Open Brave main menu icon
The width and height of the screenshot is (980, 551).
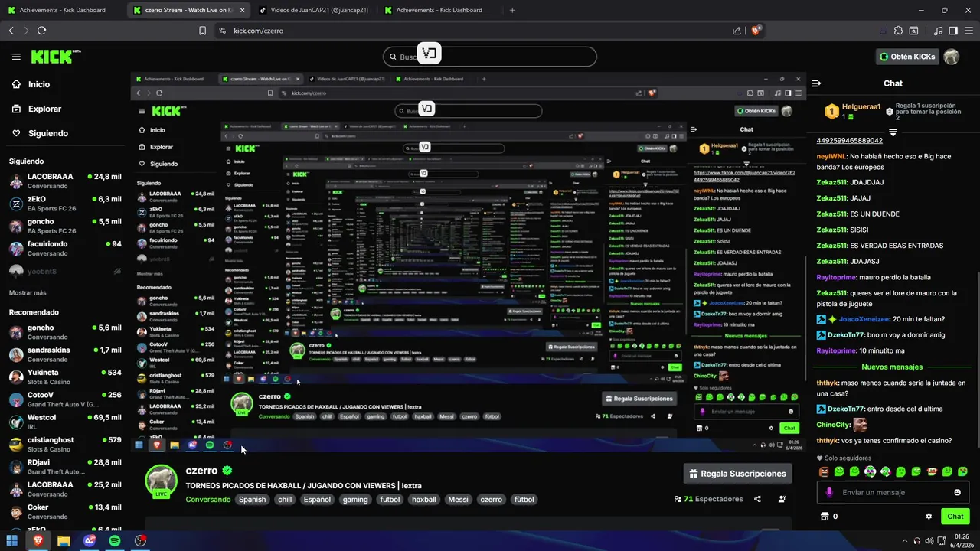[x=968, y=31]
